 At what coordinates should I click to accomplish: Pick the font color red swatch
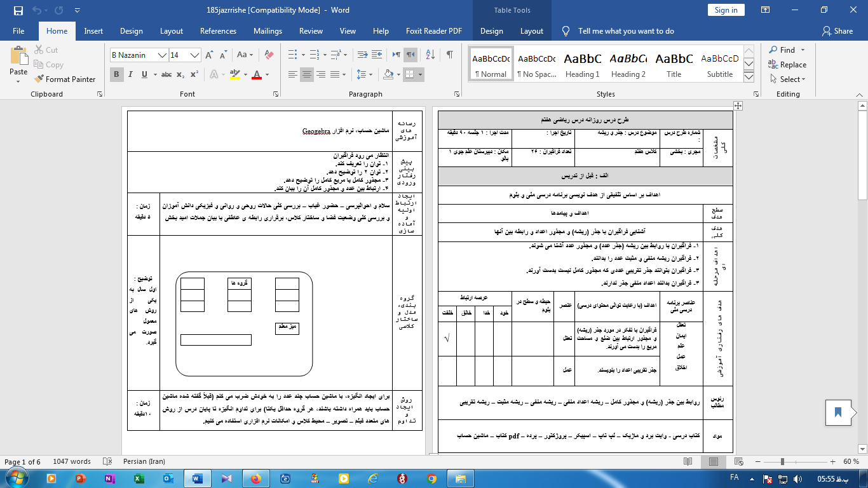click(x=256, y=74)
